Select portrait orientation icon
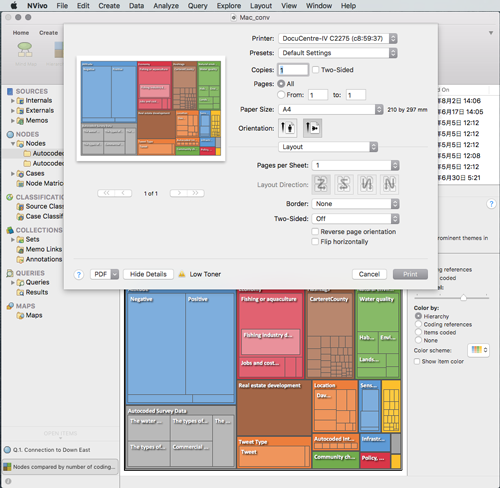This screenshot has height=488, width=500. (x=287, y=128)
